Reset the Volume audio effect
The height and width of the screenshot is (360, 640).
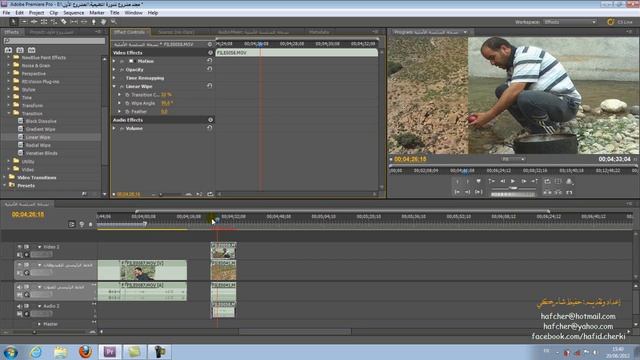click(x=209, y=128)
